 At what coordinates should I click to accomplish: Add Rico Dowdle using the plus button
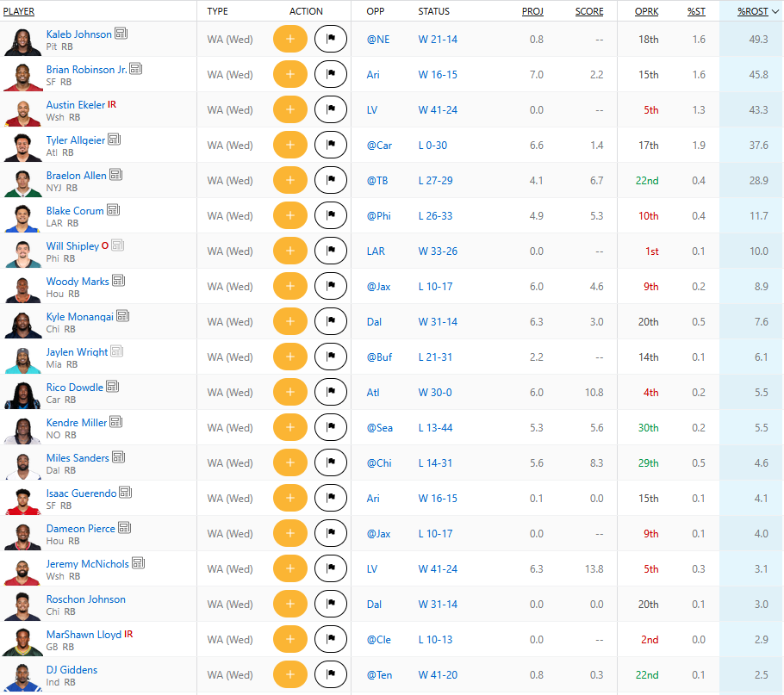pyautogui.click(x=290, y=392)
